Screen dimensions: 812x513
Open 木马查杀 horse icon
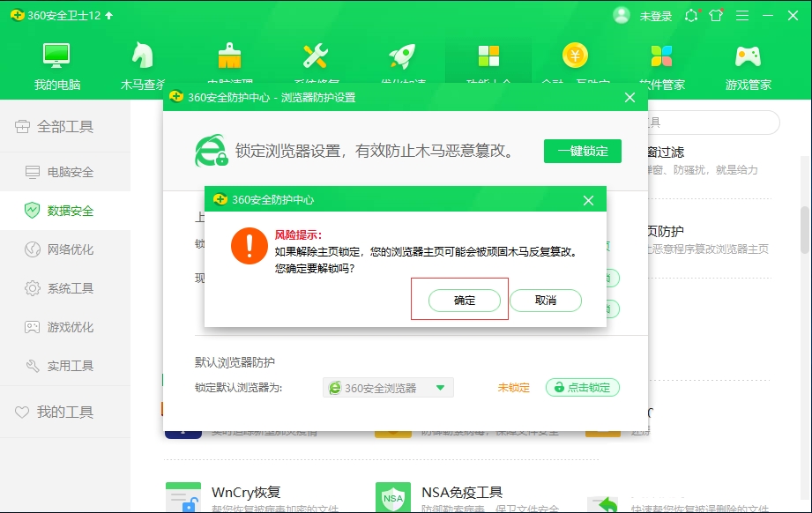pyautogui.click(x=143, y=55)
